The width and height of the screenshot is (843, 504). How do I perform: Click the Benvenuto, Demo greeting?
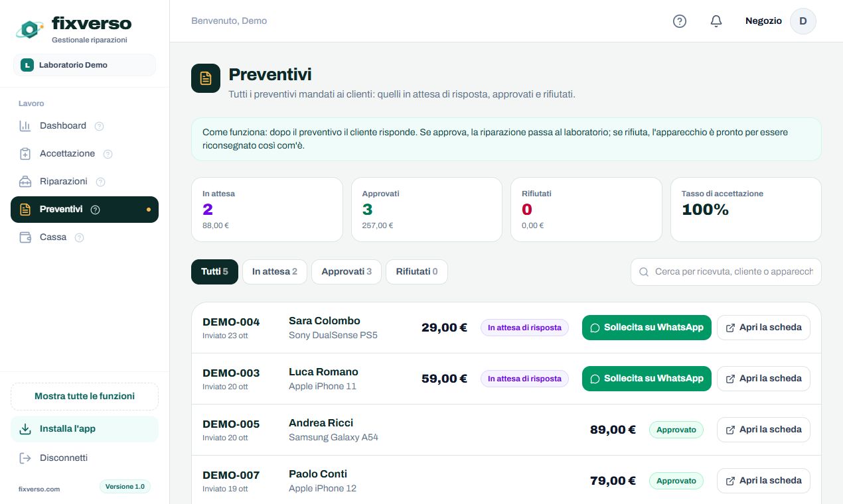229,21
